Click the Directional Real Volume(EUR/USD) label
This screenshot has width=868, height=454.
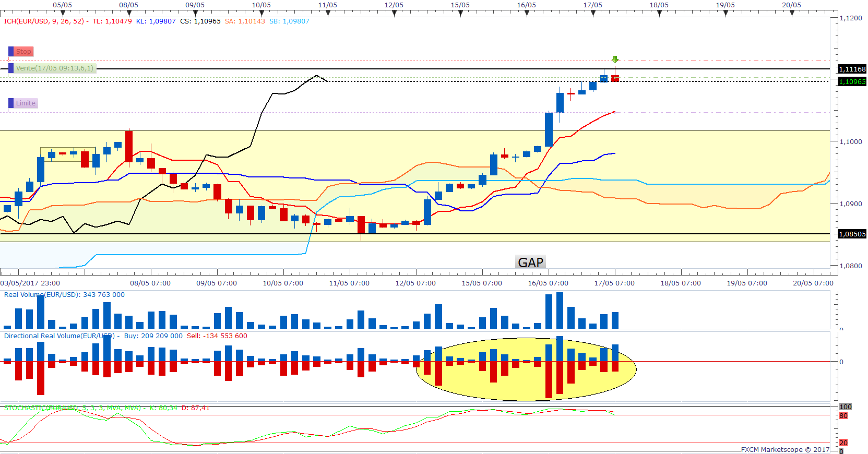click(59, 336)
